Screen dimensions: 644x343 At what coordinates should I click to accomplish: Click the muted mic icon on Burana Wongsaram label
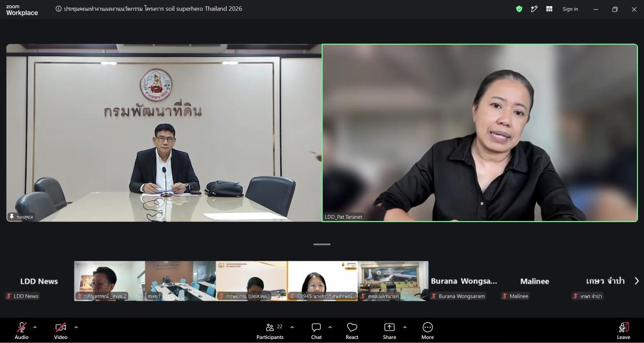coord(434,296)
